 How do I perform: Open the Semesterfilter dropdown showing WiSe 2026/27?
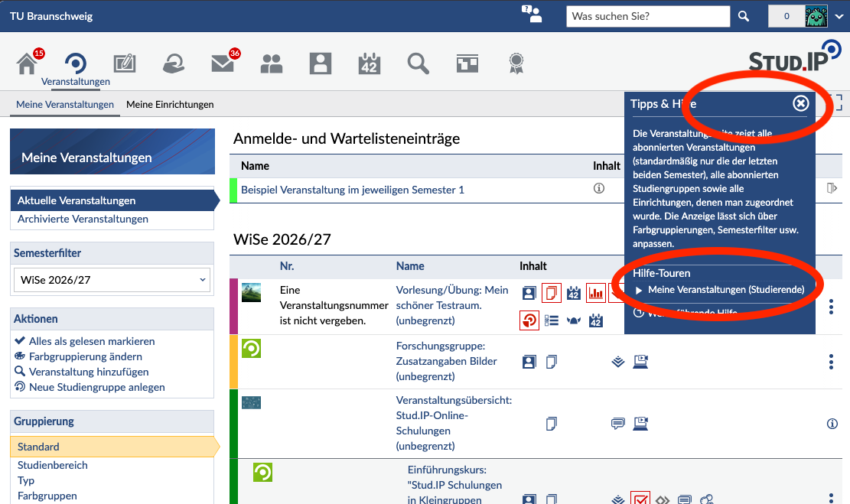click(x=112, y=280)
